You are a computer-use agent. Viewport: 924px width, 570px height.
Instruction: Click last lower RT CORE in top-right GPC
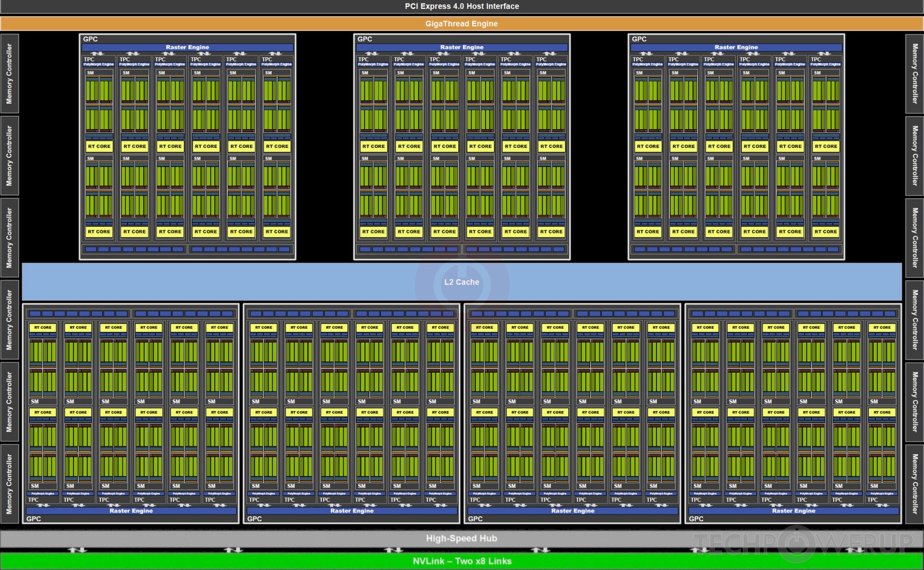[x=825, y=232]
